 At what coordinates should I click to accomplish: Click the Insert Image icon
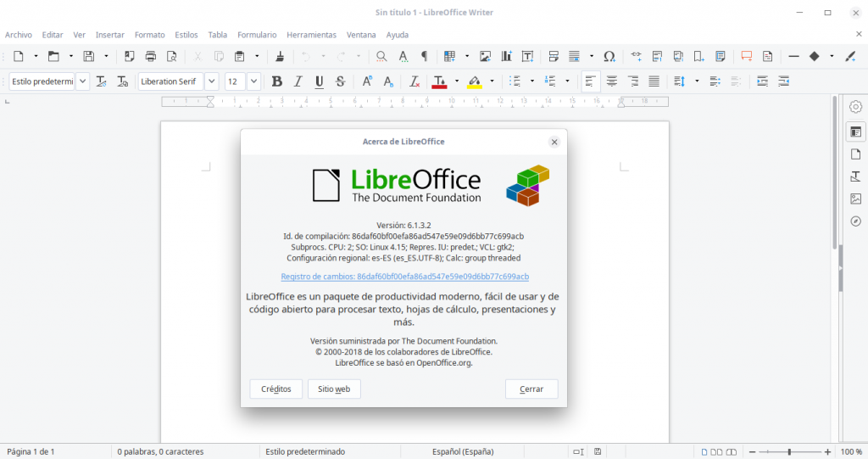coord(486,56)
